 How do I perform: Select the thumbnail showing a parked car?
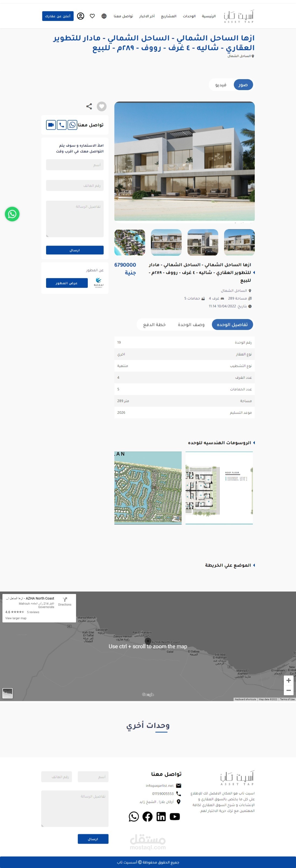pos(203,242)
